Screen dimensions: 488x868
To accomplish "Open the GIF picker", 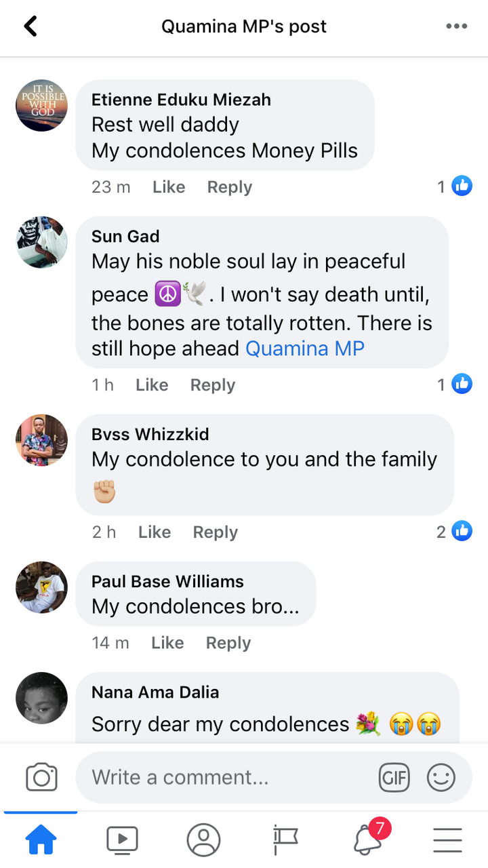I will point(394,777).
